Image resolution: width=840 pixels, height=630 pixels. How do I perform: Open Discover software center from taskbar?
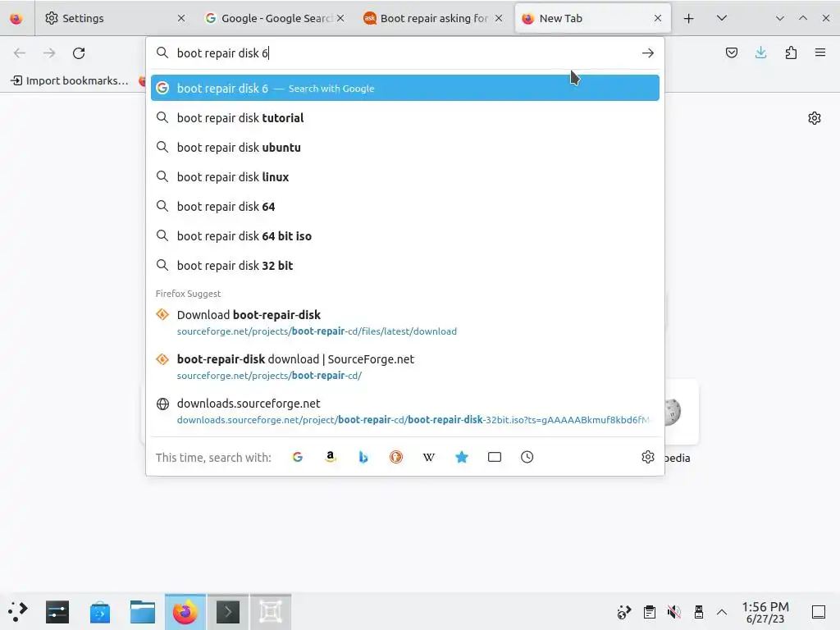100,612
